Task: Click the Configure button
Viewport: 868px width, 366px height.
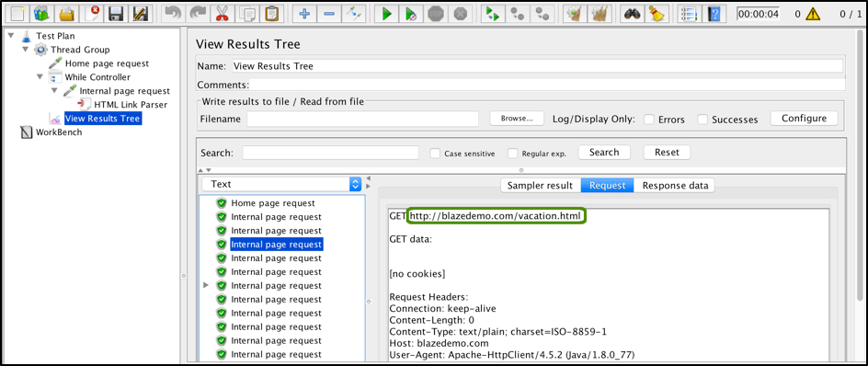Action: coord(805,119)
